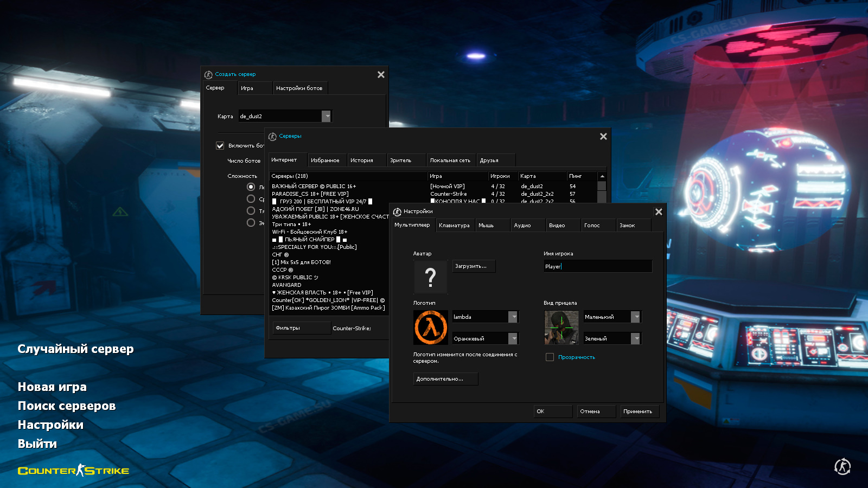
Task: Click the orange lambda logo preview
Action: (x=430, y=328)
